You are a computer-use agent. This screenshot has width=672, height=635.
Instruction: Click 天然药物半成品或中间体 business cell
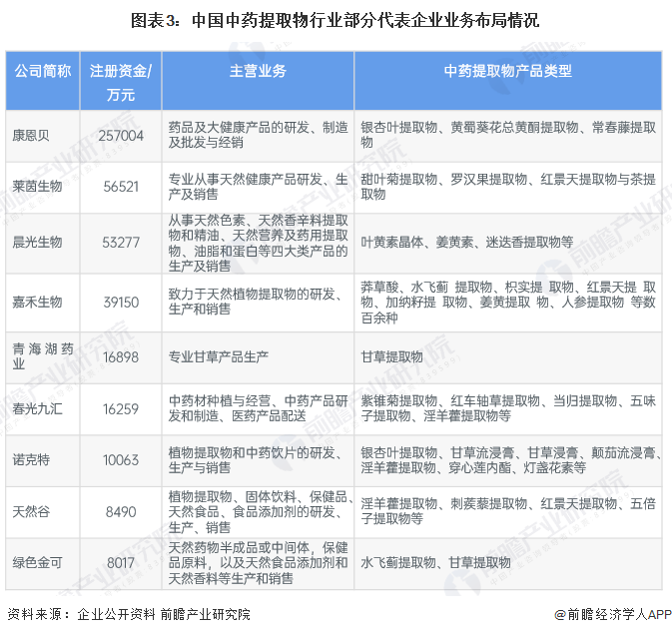258,563
